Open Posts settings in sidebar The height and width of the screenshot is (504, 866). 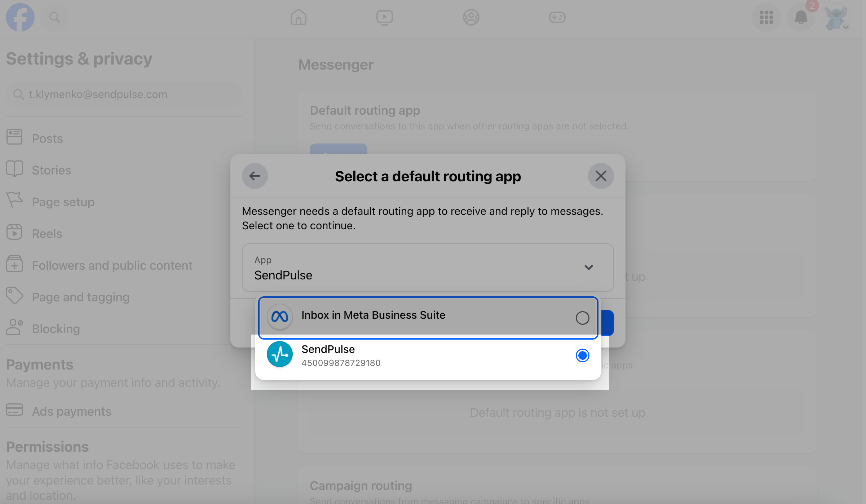[47, 138]
